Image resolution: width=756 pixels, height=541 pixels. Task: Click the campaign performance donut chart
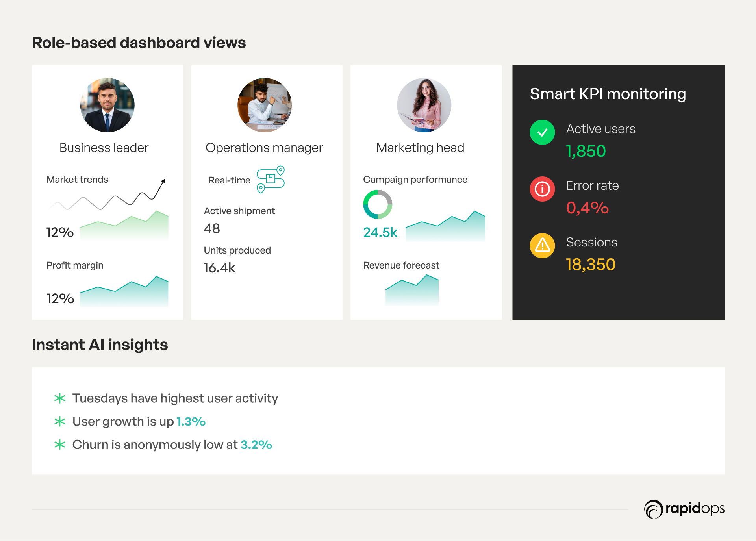tap(378, 204)
